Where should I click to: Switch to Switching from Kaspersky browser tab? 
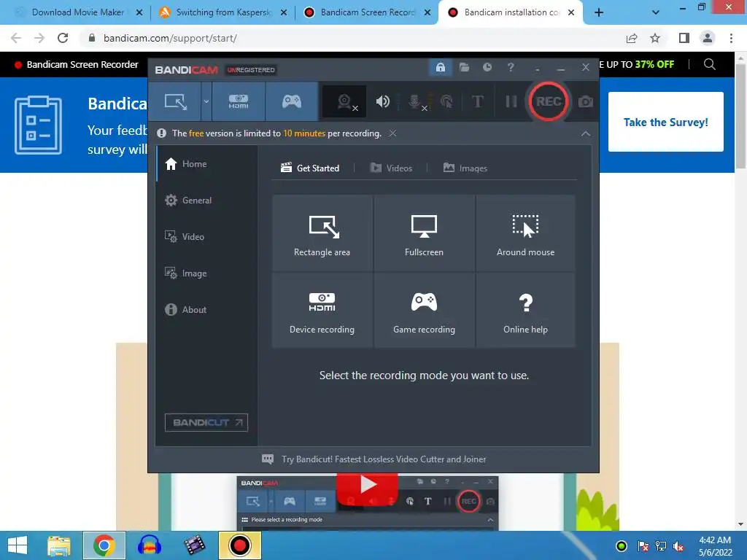(222, 12)
